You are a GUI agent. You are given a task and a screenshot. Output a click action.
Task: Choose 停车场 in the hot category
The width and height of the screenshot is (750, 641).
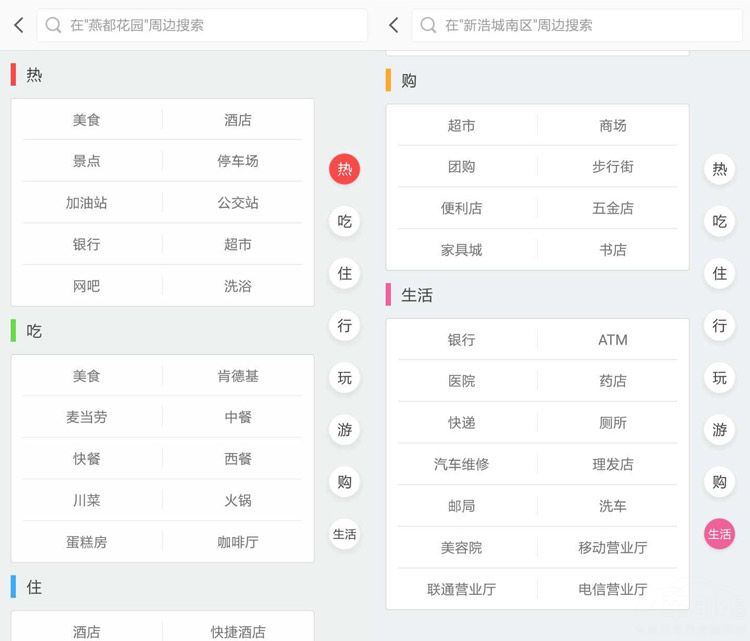coord(238,161)
